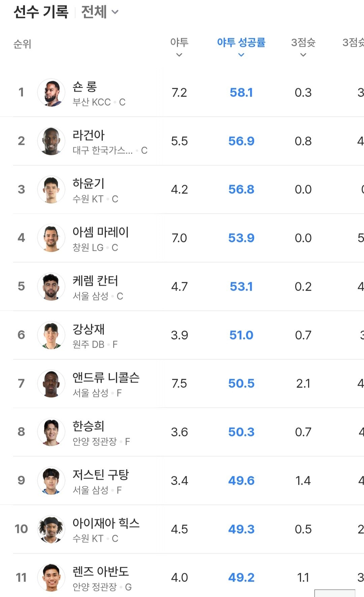Click 아이재아 힉스's player photo
364x597 pixels.
coord(51,529)
